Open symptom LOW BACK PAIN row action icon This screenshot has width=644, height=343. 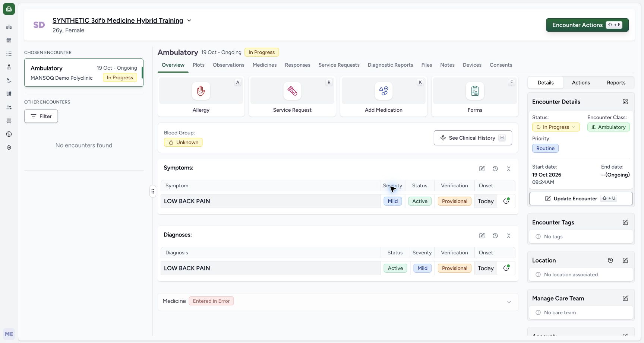point(506,201)
